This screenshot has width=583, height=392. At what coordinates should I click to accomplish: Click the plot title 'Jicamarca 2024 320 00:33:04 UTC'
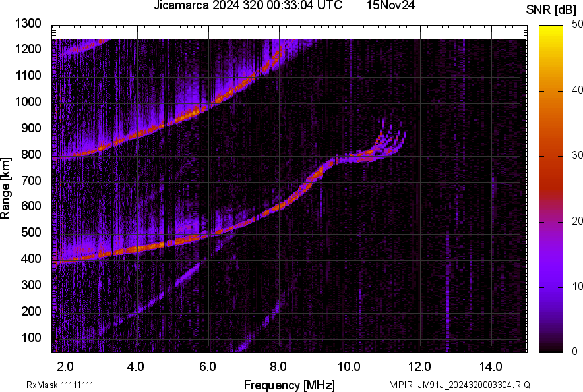248,5
